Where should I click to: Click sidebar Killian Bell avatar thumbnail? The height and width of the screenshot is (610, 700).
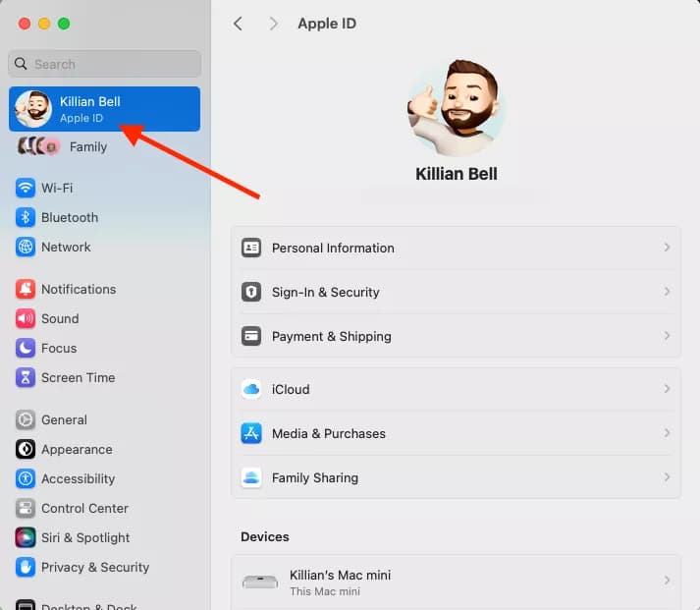pyautogui.click(x=32, y=108)
